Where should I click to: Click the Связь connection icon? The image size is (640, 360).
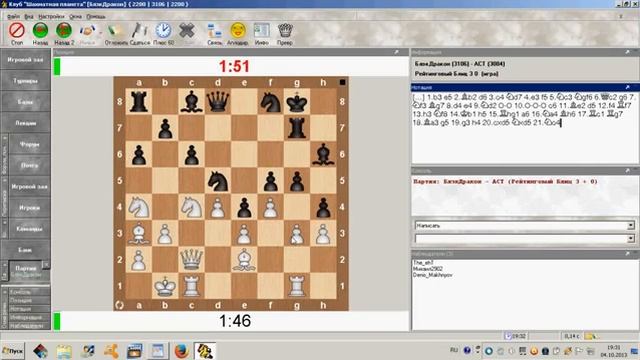tap(214, 31)
